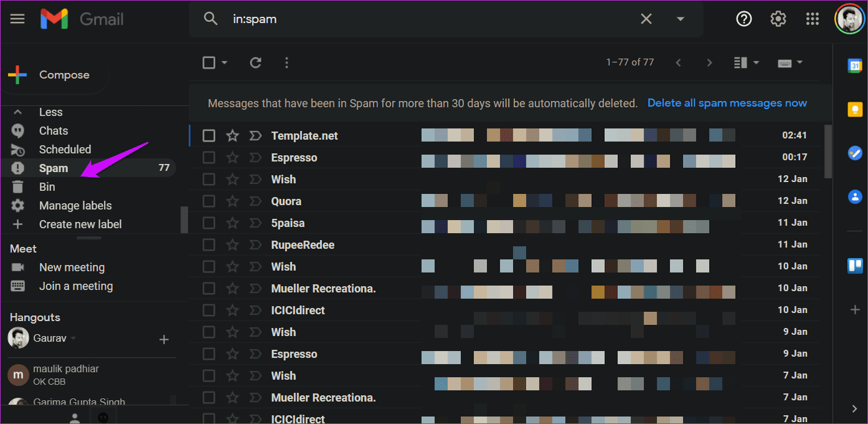Star the Quora email
The width and height of the screenshot is (868, 424).
coord(233,201)
